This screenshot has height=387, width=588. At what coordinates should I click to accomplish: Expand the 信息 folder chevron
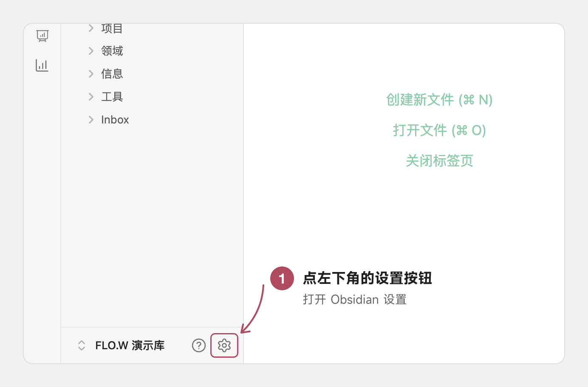pyautogui.click(x=91, y=74)
